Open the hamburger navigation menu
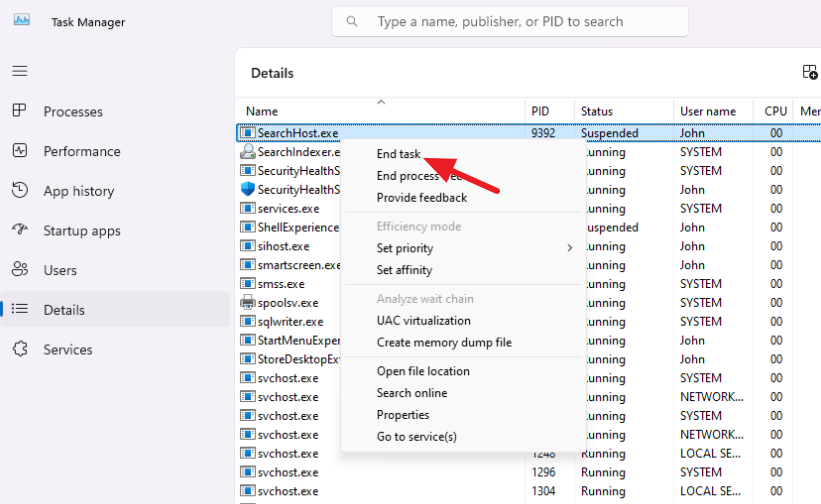The height and width of the screenshot is (504, 821). (20, 71)
